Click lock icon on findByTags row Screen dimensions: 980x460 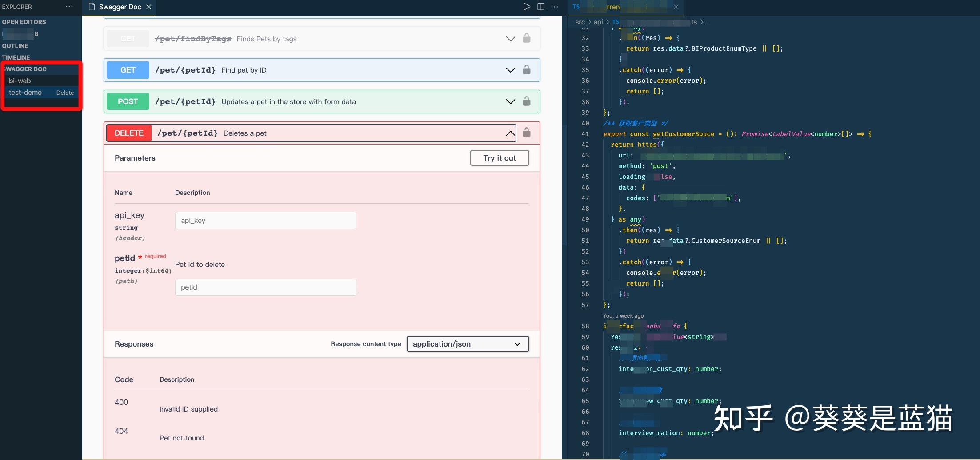[527, 38]
